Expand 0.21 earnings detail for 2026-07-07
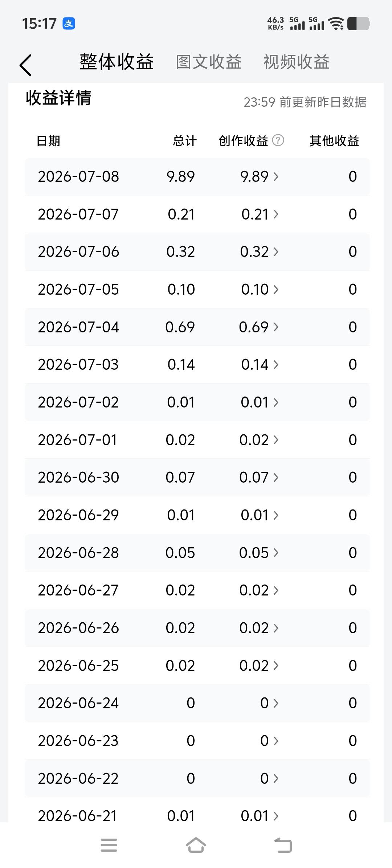Image resolution: width=392 pixels, height=868 pixels. point(260,214)
